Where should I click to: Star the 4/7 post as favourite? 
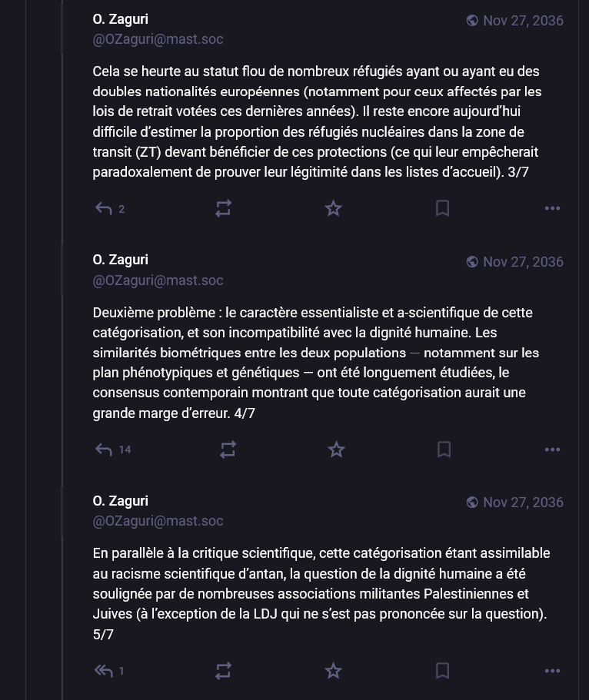336,450
